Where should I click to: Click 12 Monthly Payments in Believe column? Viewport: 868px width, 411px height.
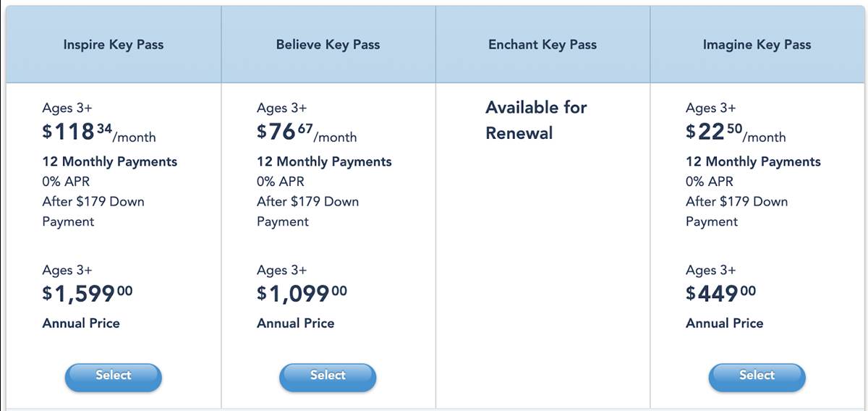pos(324,162)
